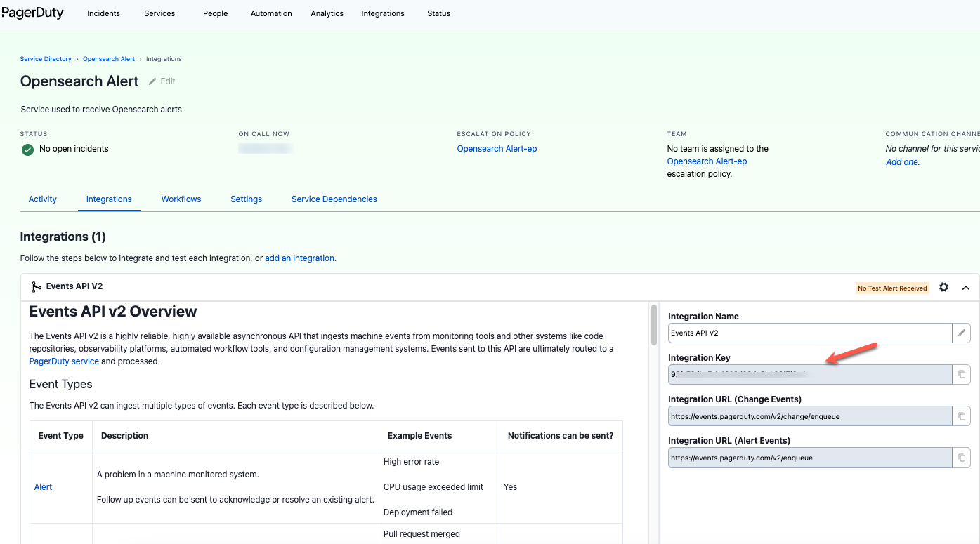Viewport: 980px width, 544px height.
Task: Click the Events API v2 Overview heading
Action: (113, 312)
